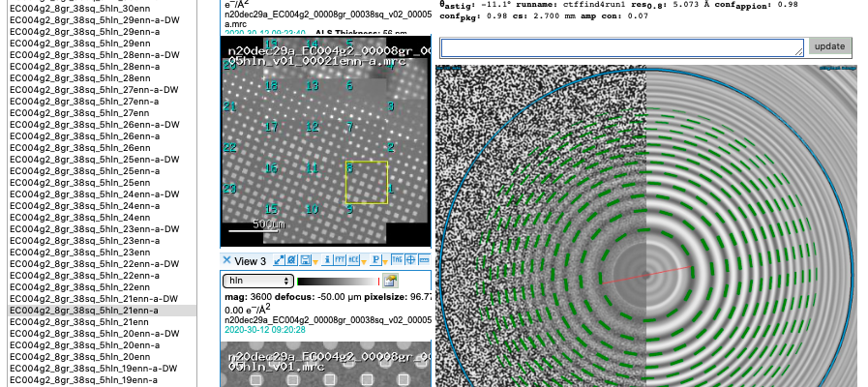Click the floppy disk save icon

click(306, 260)
